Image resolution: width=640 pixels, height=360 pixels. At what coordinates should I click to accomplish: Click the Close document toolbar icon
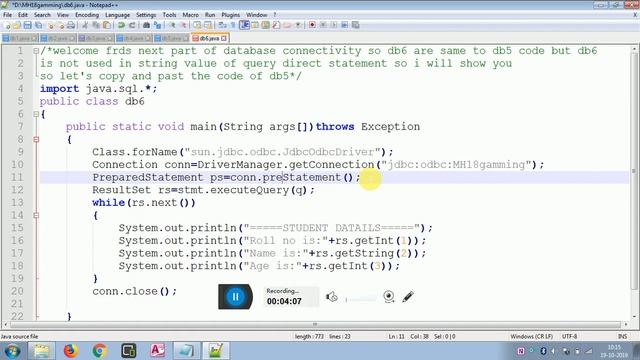(50, 25)
